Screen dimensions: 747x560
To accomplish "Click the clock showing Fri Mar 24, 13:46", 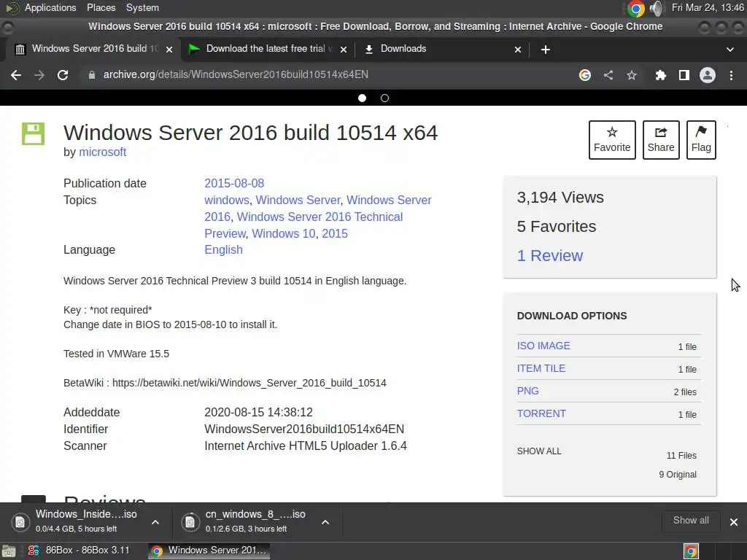I will 708,7.
